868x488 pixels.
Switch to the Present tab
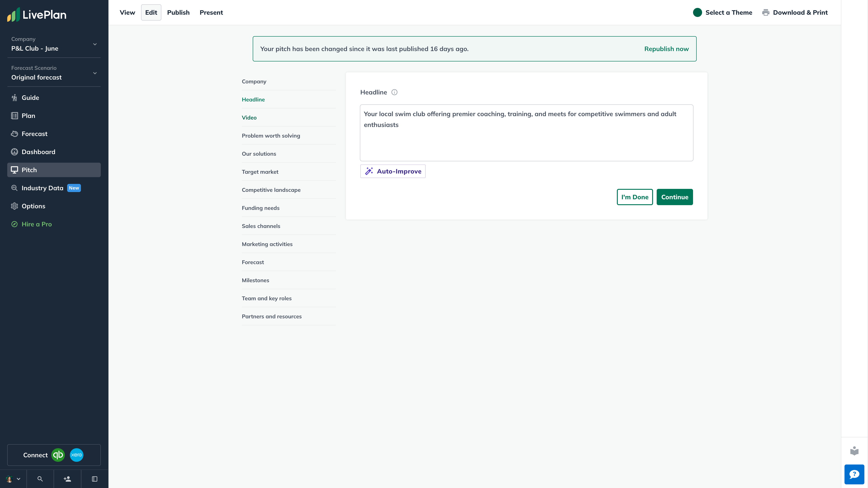click(x=211, y=12)
